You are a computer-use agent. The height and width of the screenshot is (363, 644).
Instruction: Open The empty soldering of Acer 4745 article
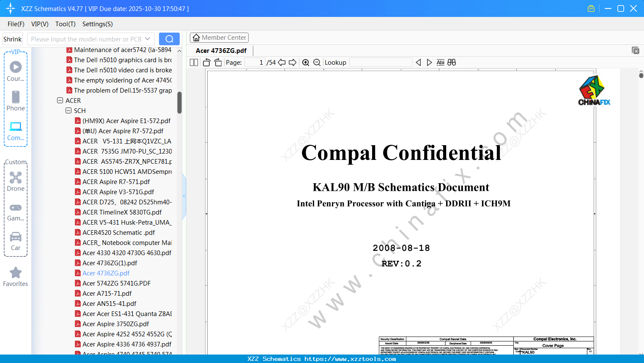click(119, 80)
